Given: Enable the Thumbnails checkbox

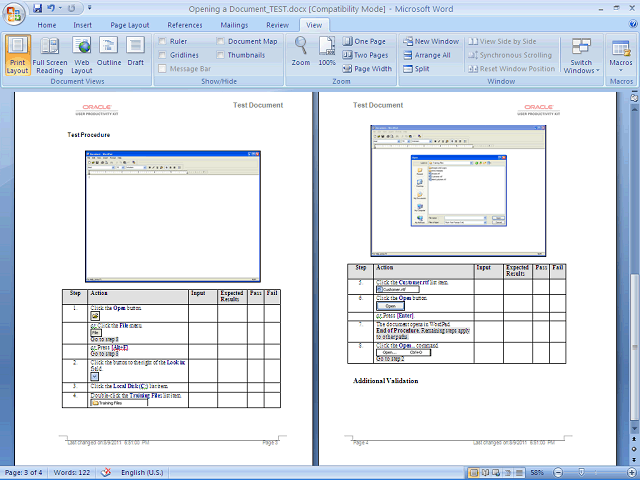Looking at the screenshot, I should pyautogui.click(x=220, y=55).
